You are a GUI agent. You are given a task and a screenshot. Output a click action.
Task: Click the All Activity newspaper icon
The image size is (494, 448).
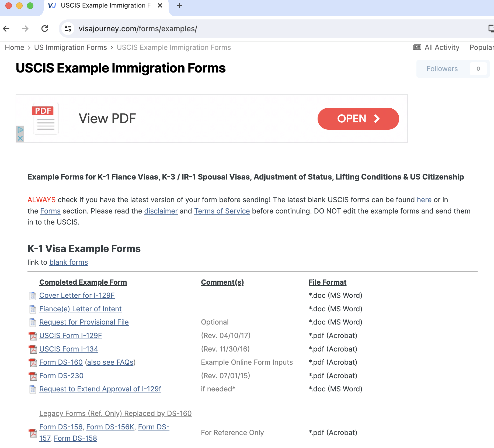coord(417,47)
